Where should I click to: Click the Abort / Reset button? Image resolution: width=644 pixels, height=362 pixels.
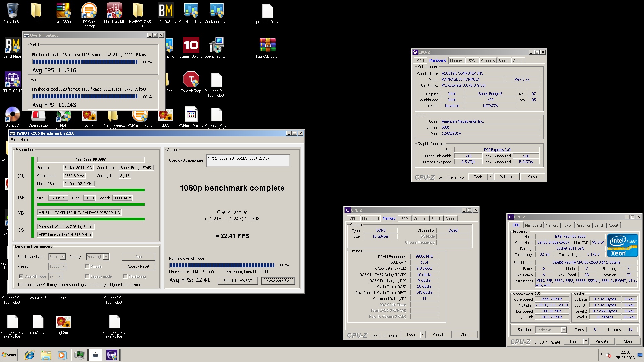139,266
